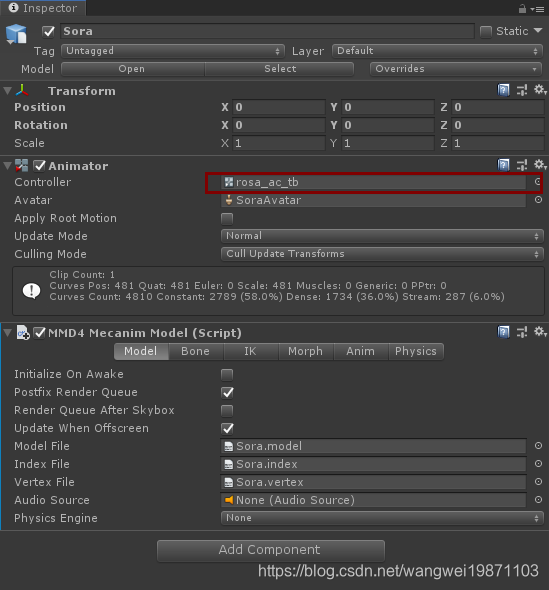
Task: Click the MMD4 script component icon
Action: tap(23, 333)
